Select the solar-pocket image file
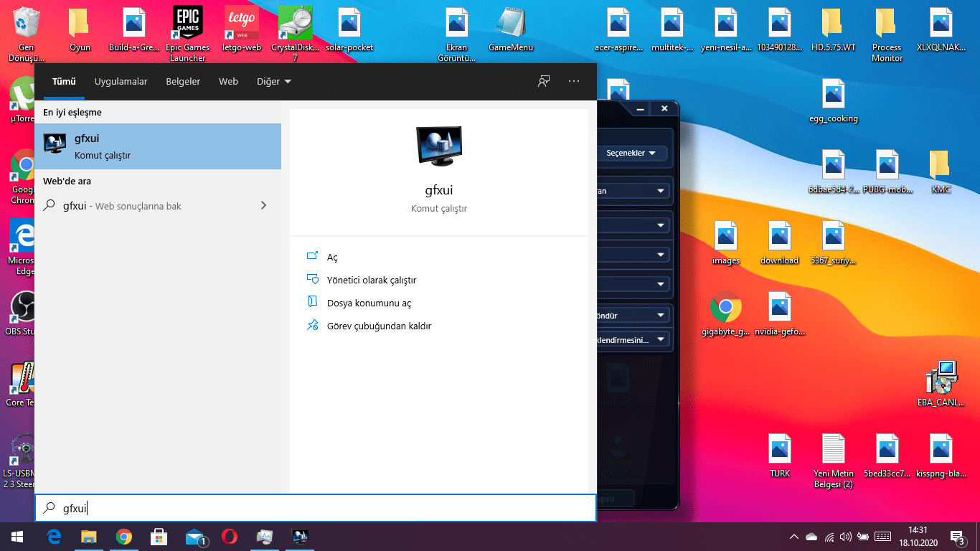The width and height of the screenshot is (980, 551). (x=349, y=29)
